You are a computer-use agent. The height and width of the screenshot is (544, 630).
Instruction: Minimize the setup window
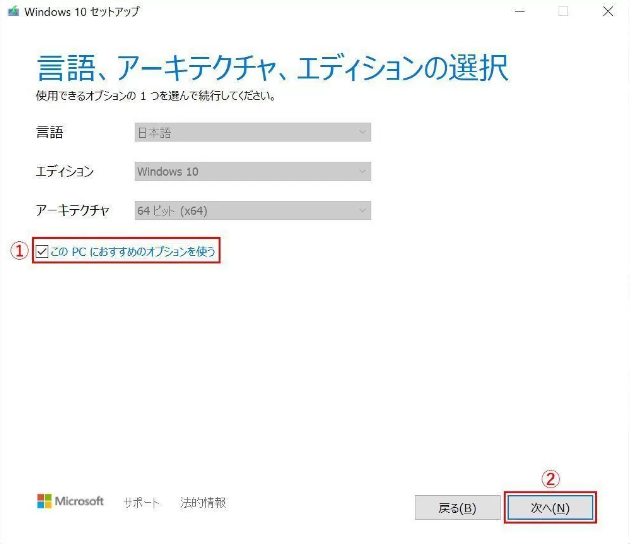point(520,11)
